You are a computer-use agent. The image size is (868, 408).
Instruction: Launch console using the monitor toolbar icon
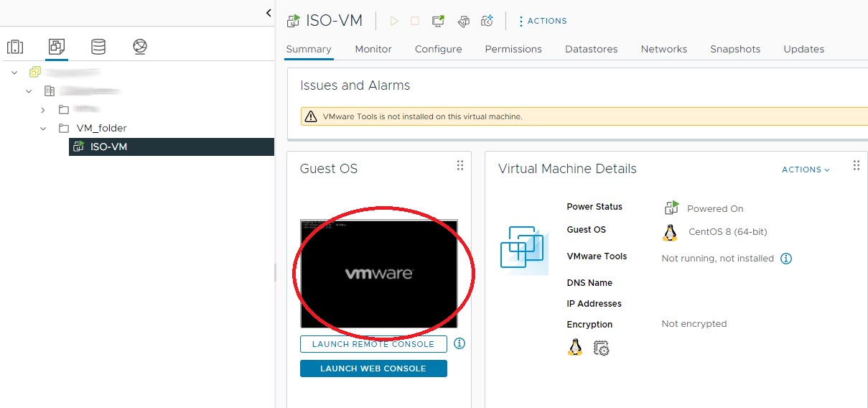pyautogui.click(x=438, y=21)
